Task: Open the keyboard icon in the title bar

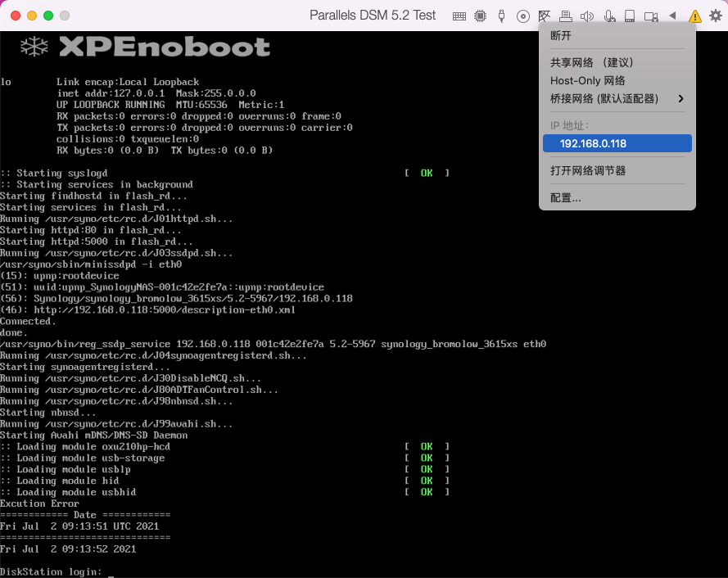Action: coord(459,16)
